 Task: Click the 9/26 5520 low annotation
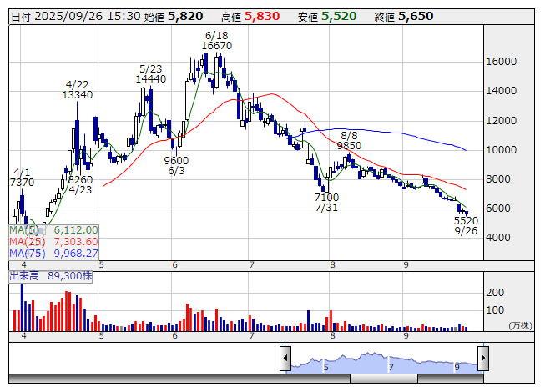tap(466, 225)
